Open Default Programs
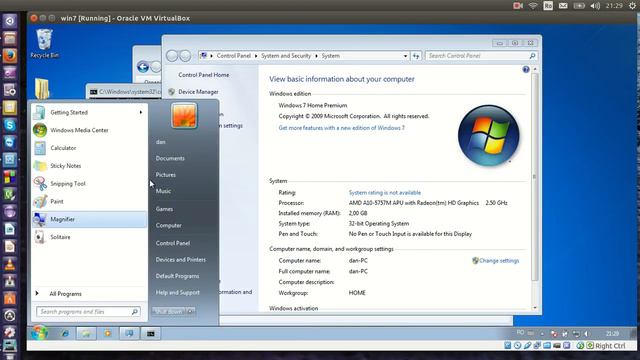Screen dimensions: 640x360 (x=177, y=276)
